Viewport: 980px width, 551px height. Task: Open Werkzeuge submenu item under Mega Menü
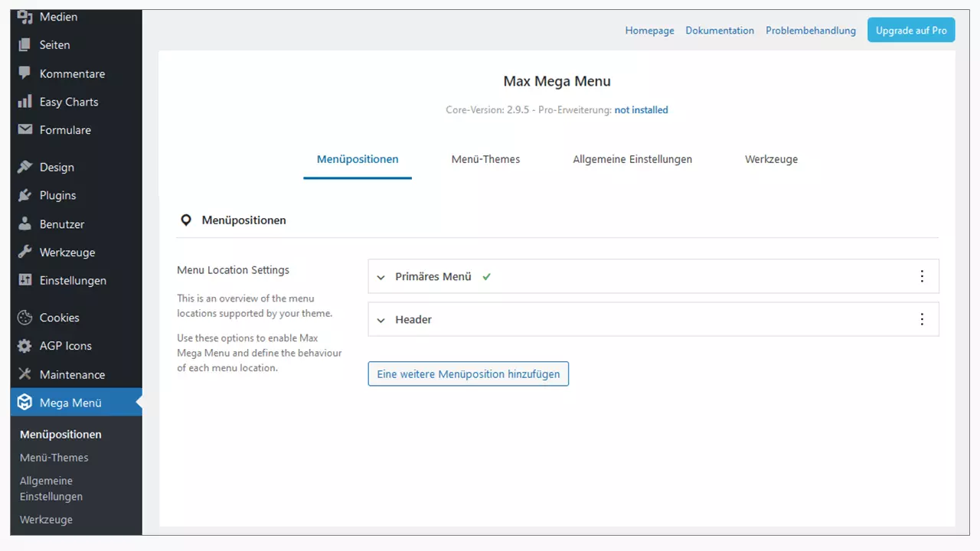click(x=46, y=520)
